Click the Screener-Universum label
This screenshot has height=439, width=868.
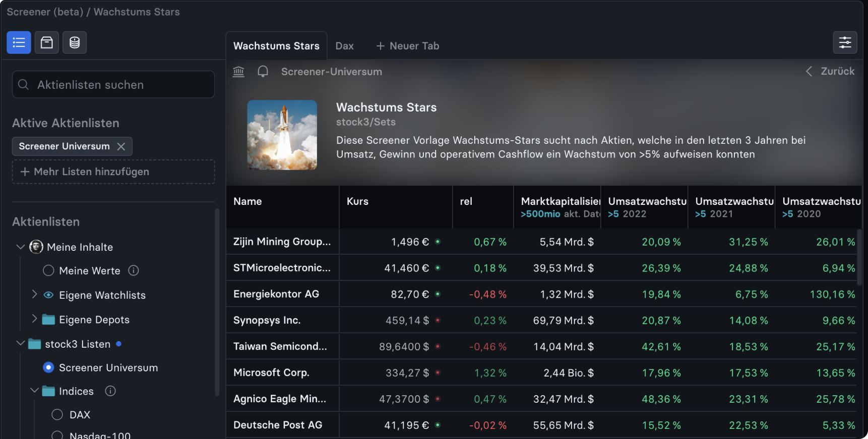pyautogui.click(x=331, y=72)
